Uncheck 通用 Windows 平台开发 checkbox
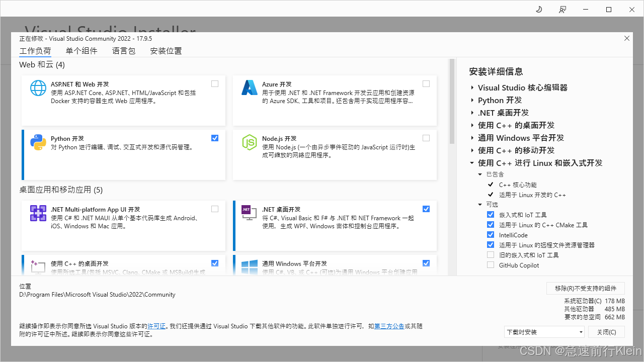644x362 pixels. click(426, 263)
